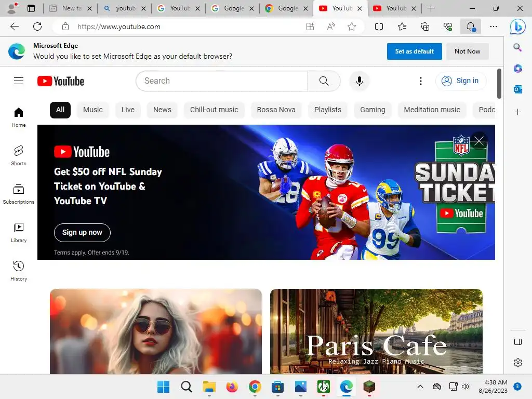Open the Favorites list button
Viewport: 532px width, 399px height.
(x=402, y=26)
